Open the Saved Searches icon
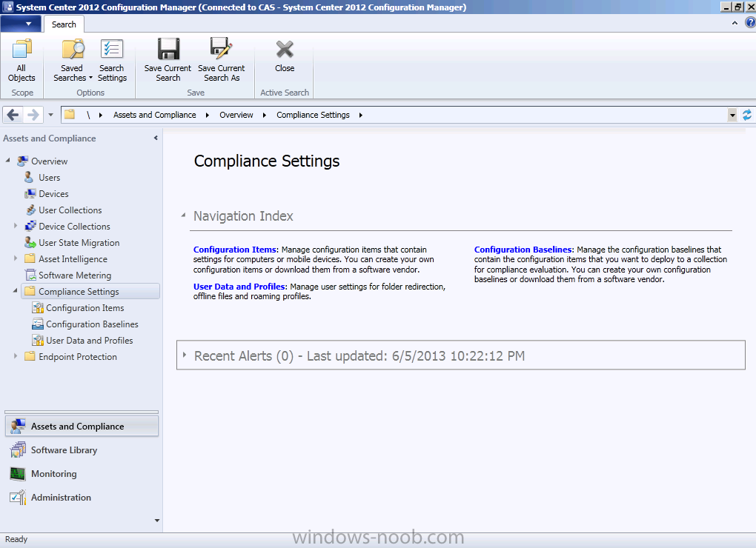756x548 pixels. point(73,49)
